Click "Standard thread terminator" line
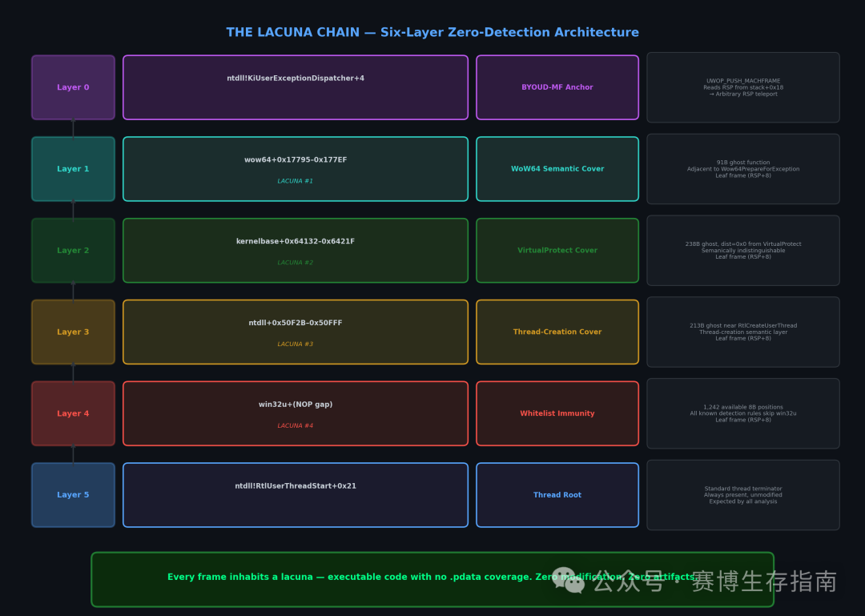Image resolution: width=865 pixels, height=616 pixels. click(x=743, y=489)
